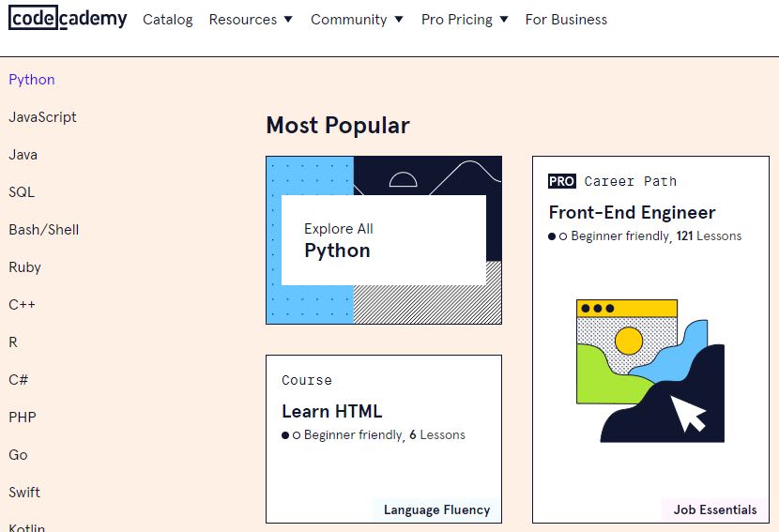Open the Learn HTML course title
This screenshot has height=532, width=779.
tap(332, 411)
